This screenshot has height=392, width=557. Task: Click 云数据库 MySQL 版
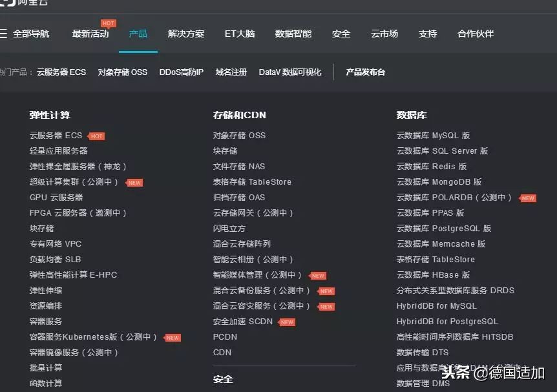431,134
